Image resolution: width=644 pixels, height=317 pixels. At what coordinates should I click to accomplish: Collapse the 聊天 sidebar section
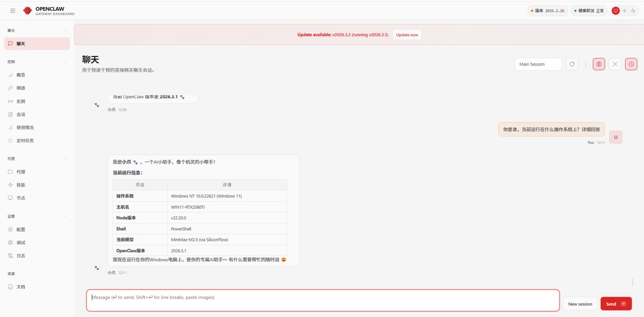point(37,31)
